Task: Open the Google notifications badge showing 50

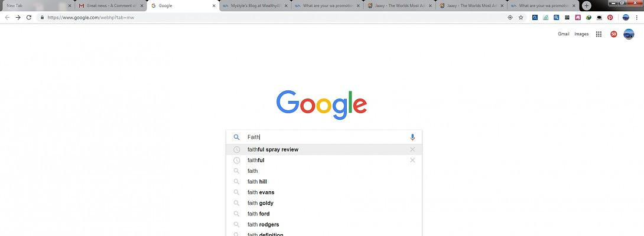Action: [613, 34]
